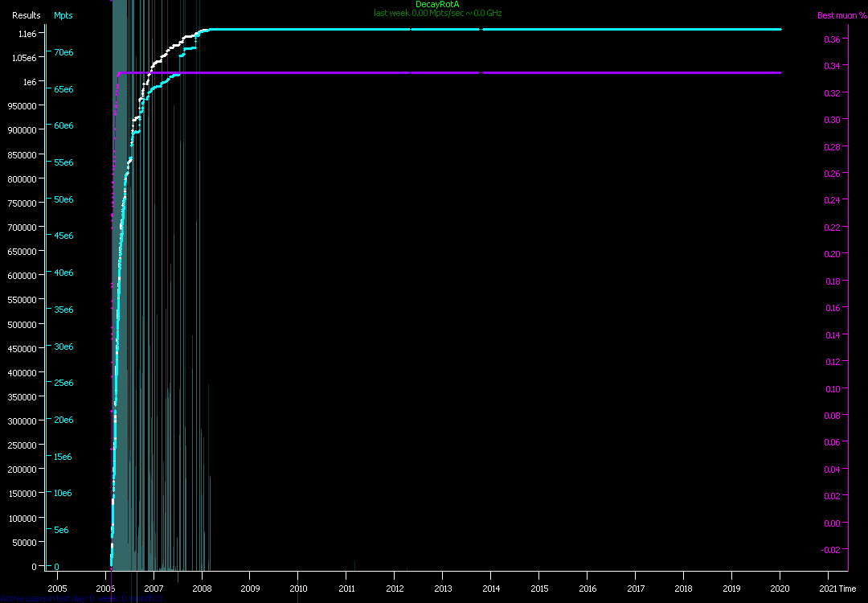Click the -0.02 muon percent axis value
868x603 pixels.
click(x=830, y=550)
